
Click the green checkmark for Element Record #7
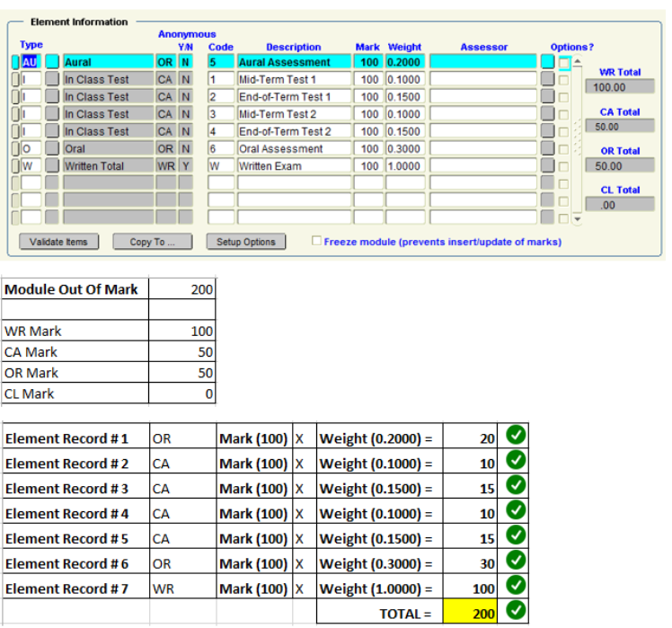pos(517,588)
